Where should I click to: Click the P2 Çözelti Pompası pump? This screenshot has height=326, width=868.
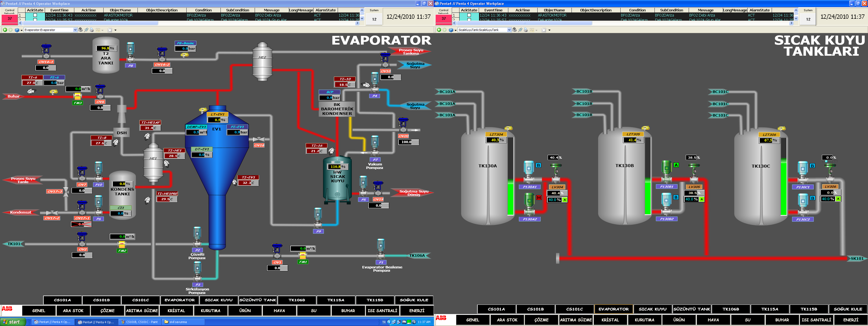[x=197, y=236]
